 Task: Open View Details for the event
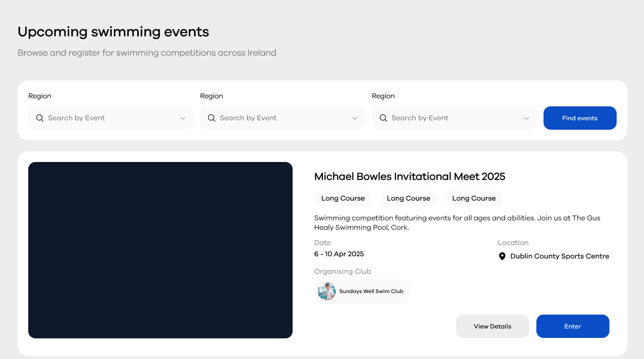click(x=492, y=326)
